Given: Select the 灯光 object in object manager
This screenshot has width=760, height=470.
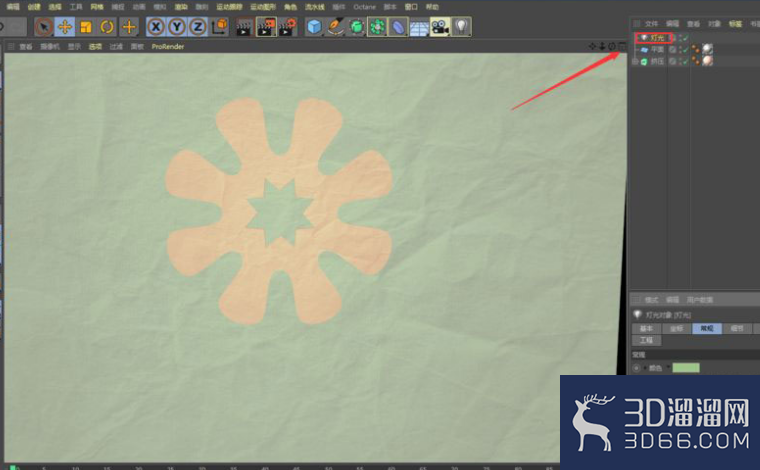Looking at the screenshot, I should [x=657, y=38].
